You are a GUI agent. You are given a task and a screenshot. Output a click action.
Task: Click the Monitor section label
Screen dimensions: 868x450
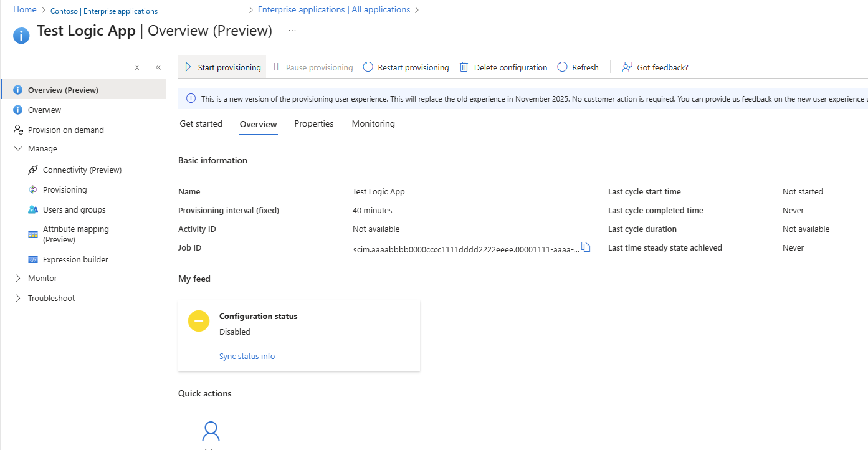pos(42,278)
